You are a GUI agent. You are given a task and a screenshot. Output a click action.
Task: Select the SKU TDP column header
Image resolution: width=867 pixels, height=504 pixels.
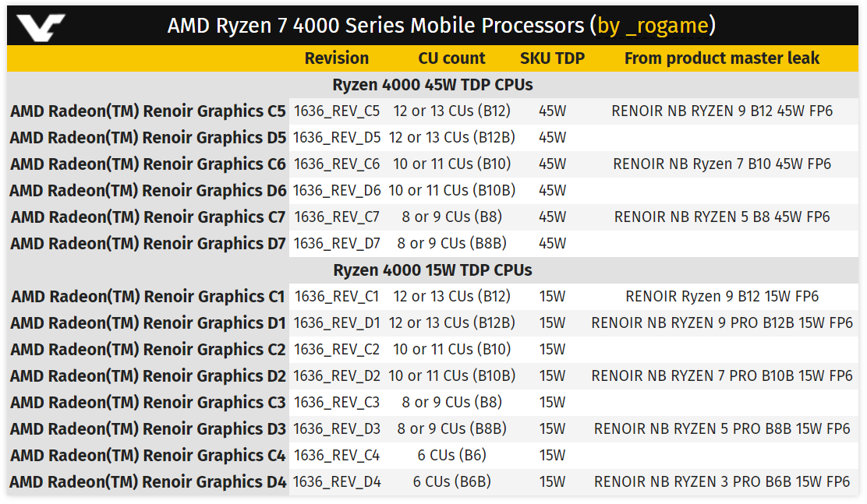coord(552,58)
